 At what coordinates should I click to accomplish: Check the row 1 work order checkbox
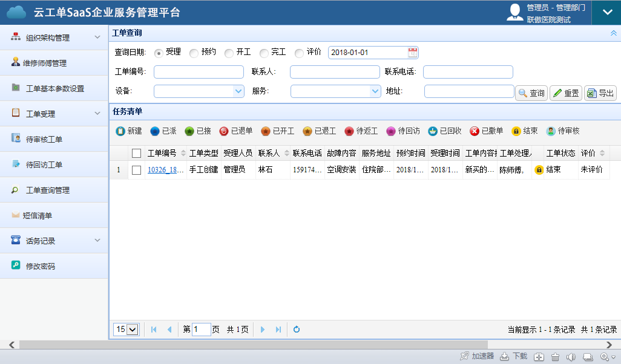pos(137,170)
